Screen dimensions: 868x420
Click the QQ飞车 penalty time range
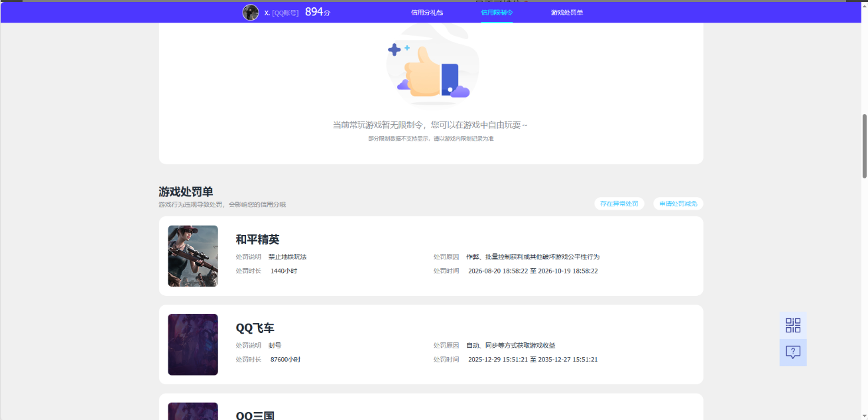click(x=533, y=359)
